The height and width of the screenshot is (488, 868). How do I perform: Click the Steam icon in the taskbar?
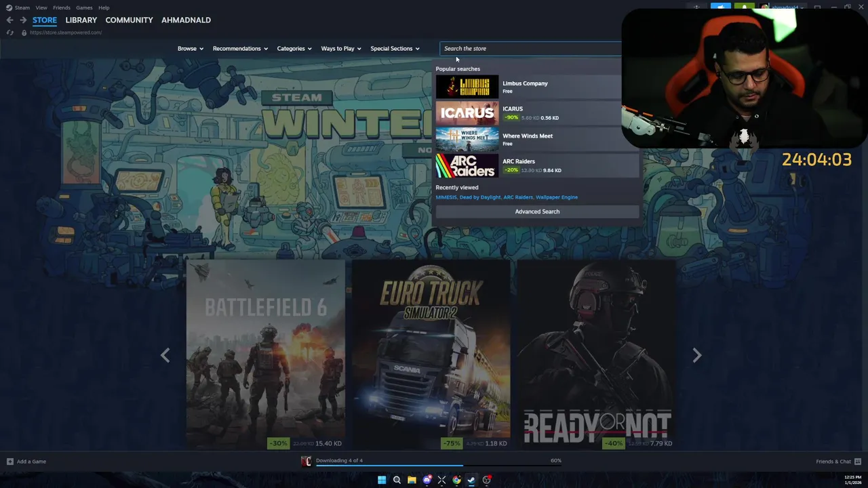(x=471, y=480)
